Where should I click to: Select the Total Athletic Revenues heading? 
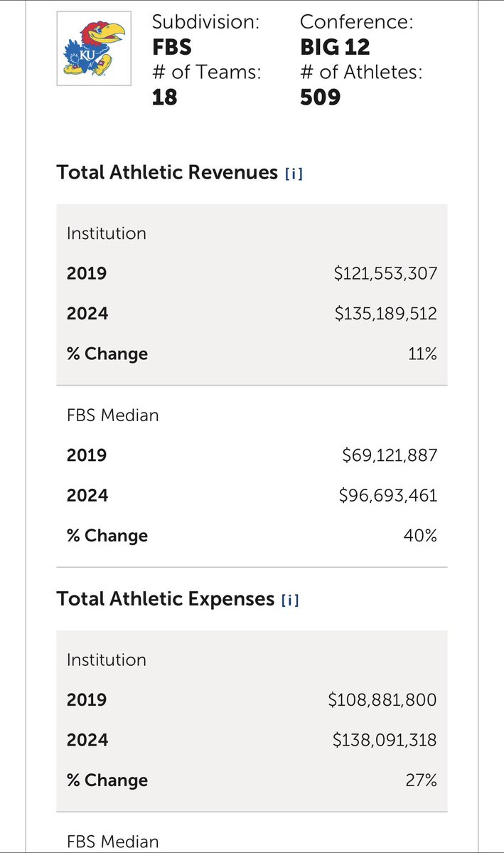point(167,172)
